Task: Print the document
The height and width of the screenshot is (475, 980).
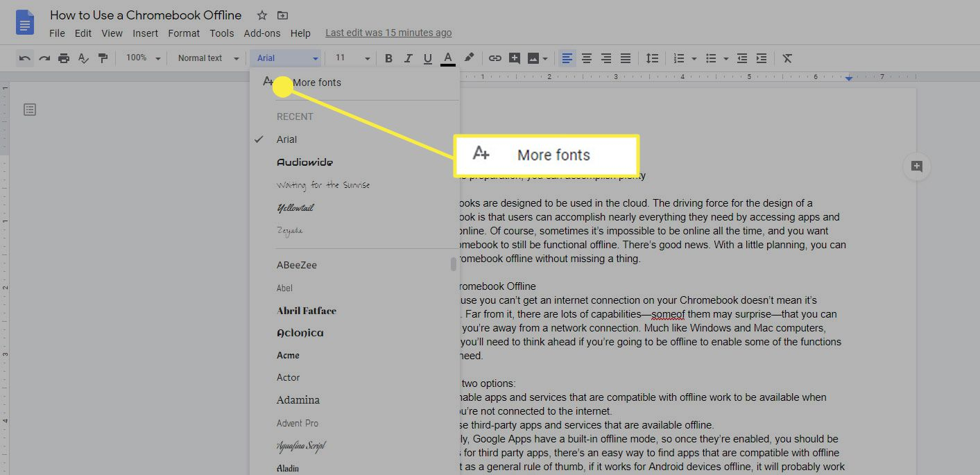Action: click(x=64, y=58)
